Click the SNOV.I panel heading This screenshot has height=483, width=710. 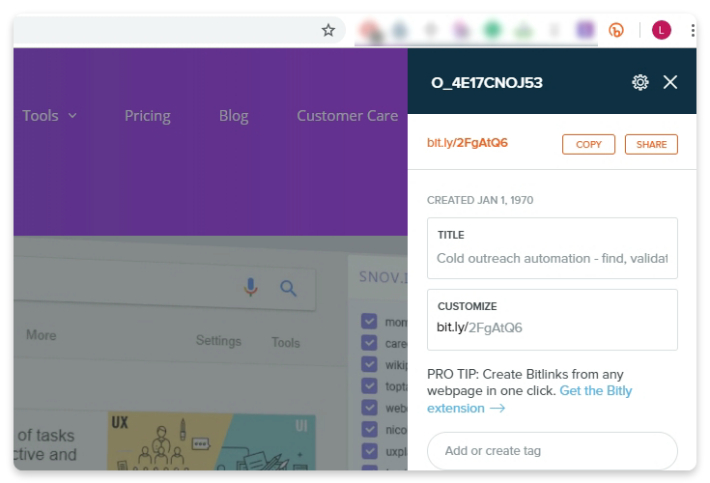(383, 277)
